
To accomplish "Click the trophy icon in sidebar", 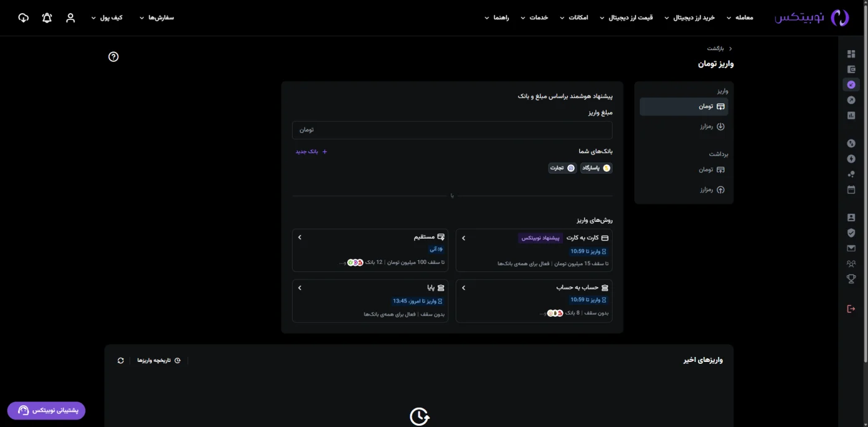I will click(851, 279).
